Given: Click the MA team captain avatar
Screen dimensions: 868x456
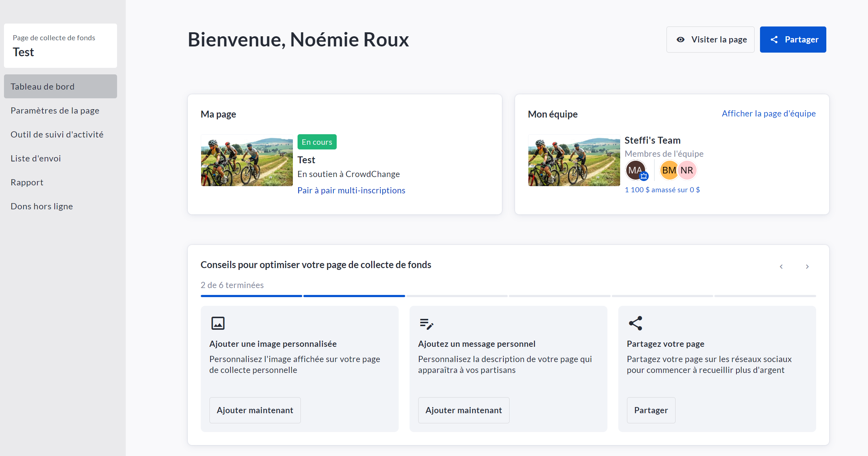Looking at the screenshot, I should pyautogui.click(x=635, y=170).
